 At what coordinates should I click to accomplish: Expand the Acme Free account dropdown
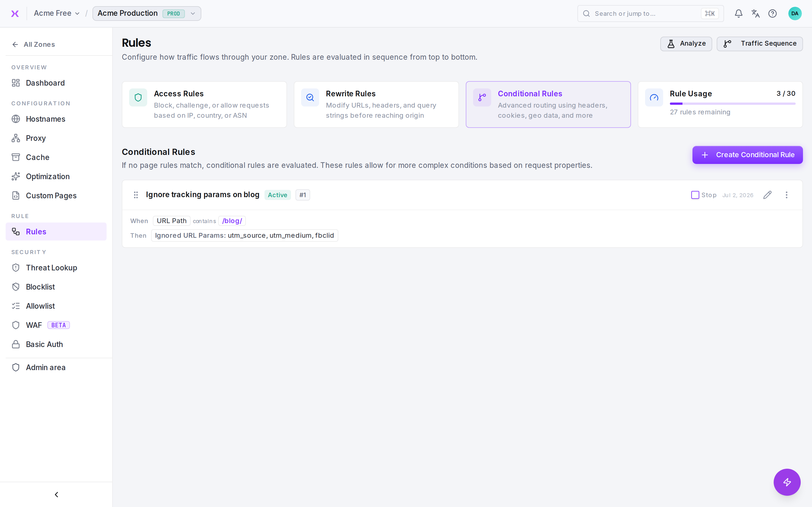pos(56,14)
